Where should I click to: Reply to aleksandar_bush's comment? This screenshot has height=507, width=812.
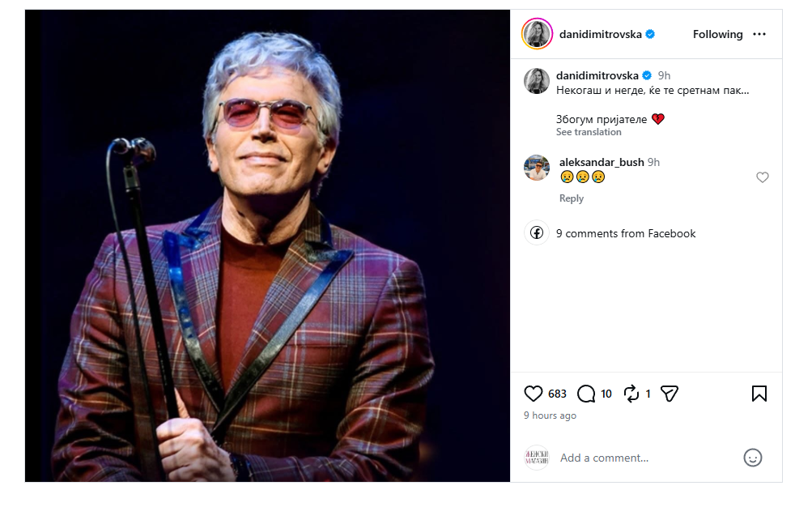pyautogui.click(x=572, y=198)
